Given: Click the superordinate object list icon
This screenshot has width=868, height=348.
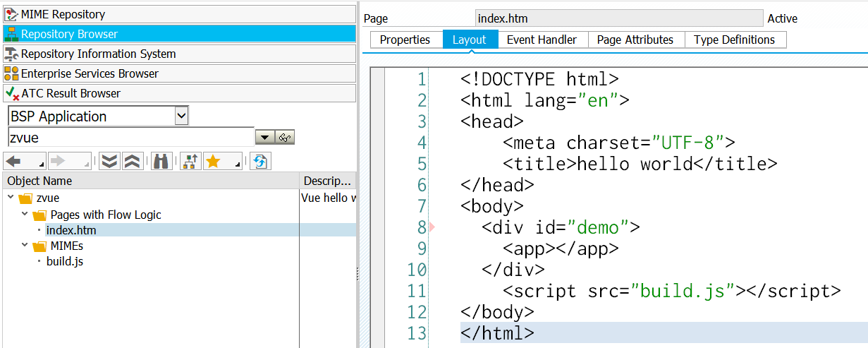Looking at the screenshot, I should 190,162.
